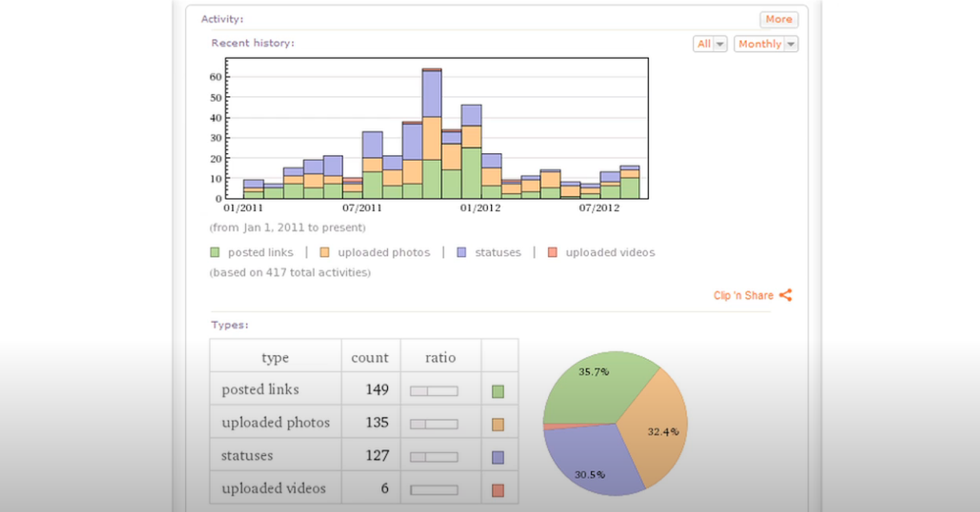Image resolution: width=980 pixels, height=512 pixels.
Task: Click the 'uploaded photos' legend label
Action: [384, 252]
